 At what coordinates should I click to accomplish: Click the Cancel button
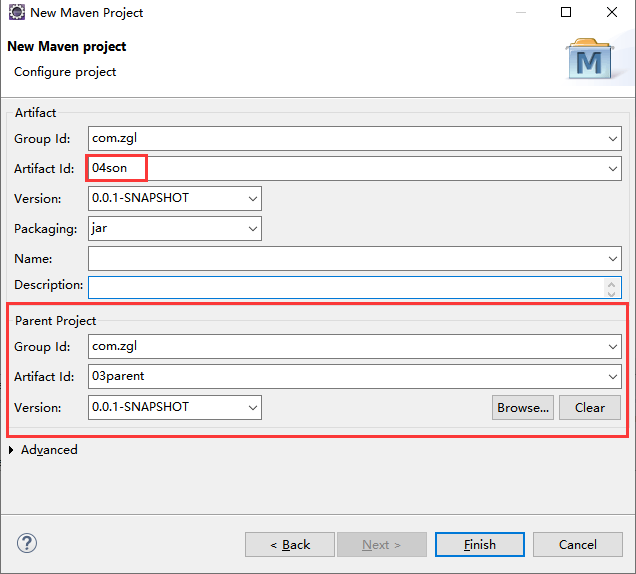pyautogui.click(x=578, y=544)
